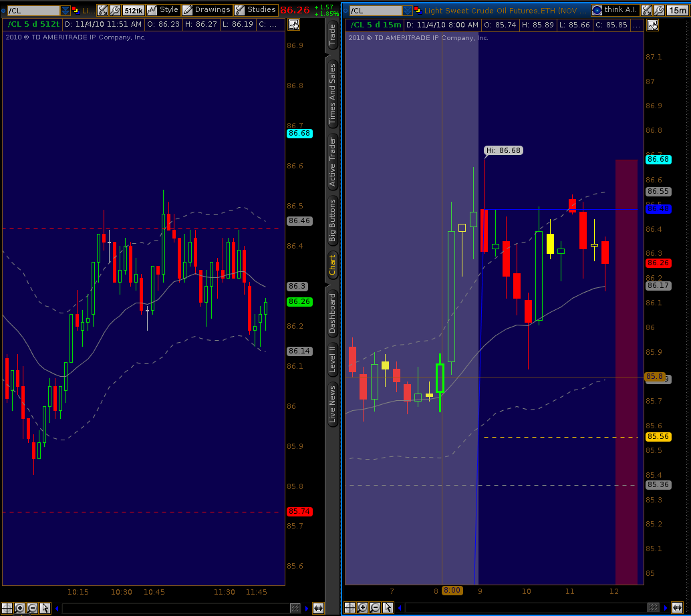This screenshot has width=691, height=616.
Task: Click left chart zoom out icon
Action: pos(32,609)
